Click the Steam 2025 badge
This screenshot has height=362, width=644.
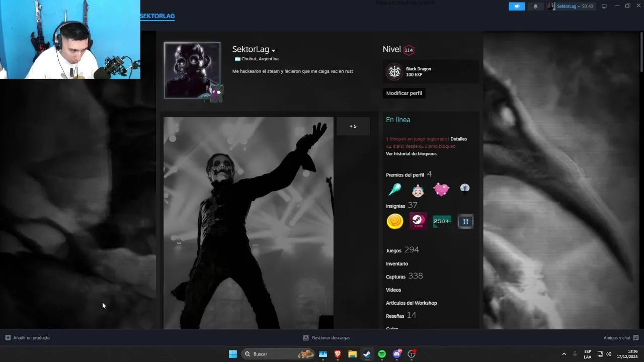pyautogui.click(x=418, y=221)
